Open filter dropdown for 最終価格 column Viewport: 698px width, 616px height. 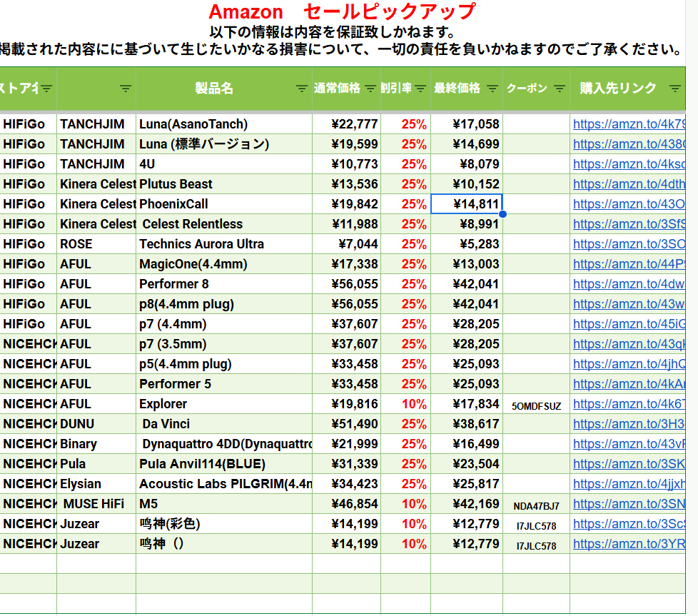point(492,89)
